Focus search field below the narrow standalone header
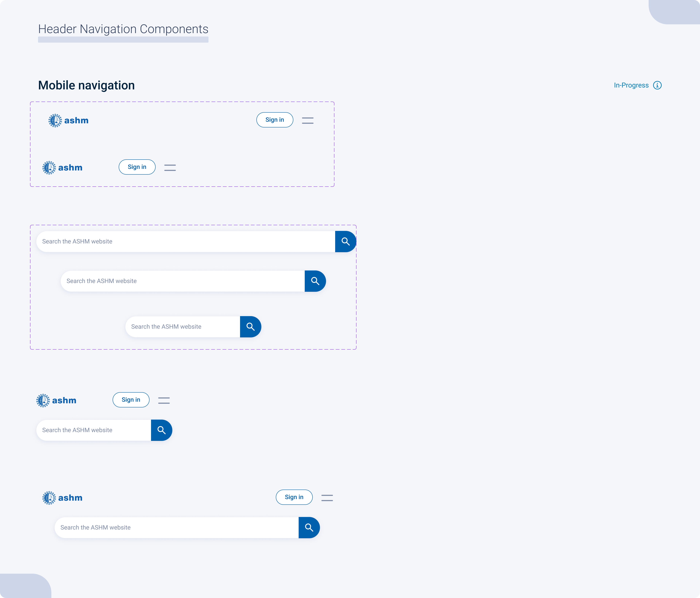The image size is (700, 598). click(x=94, y=430)
